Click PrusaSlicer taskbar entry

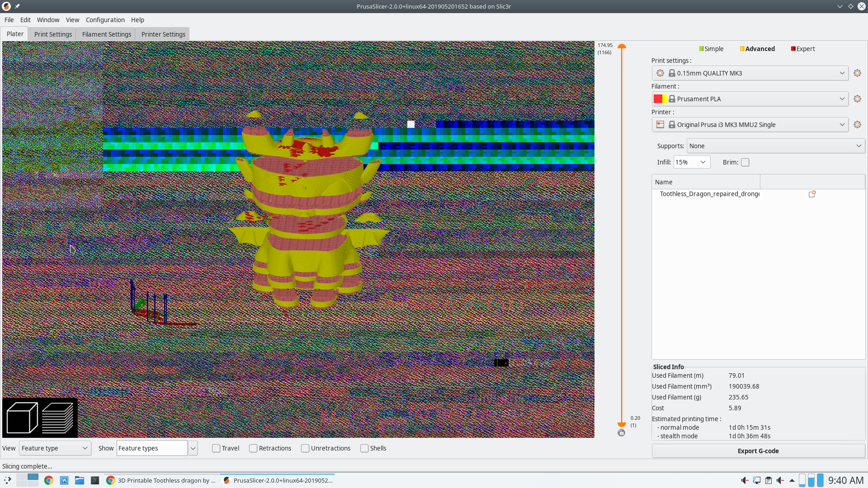pyautogui.click(x=278, y=480)
